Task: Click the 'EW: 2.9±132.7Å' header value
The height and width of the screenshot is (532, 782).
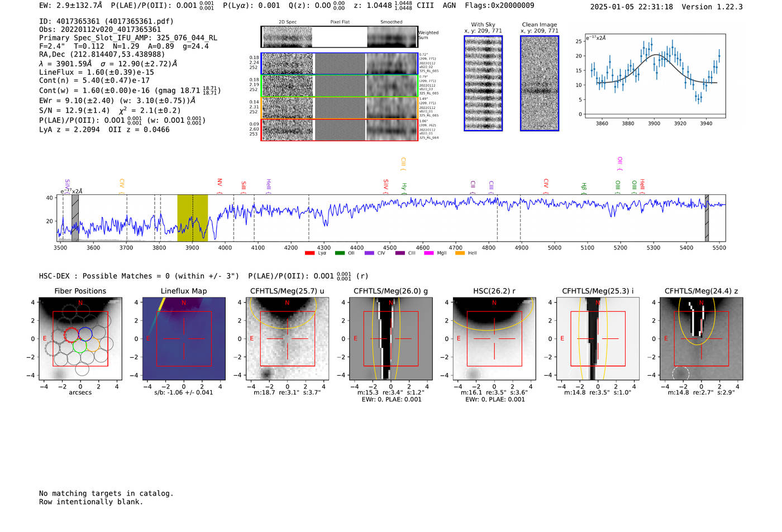Action: (x=71, y=6)
